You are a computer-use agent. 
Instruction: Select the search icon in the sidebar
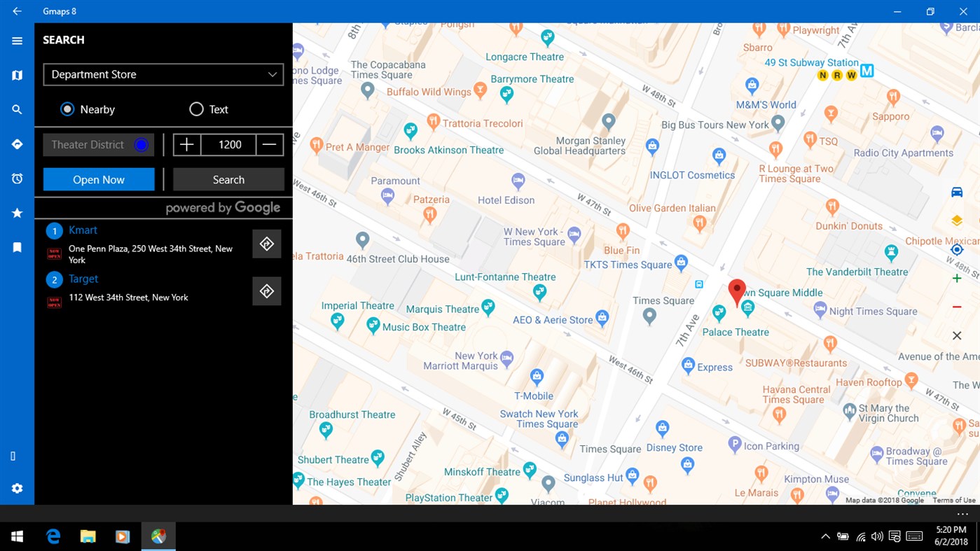coord(16,109)
